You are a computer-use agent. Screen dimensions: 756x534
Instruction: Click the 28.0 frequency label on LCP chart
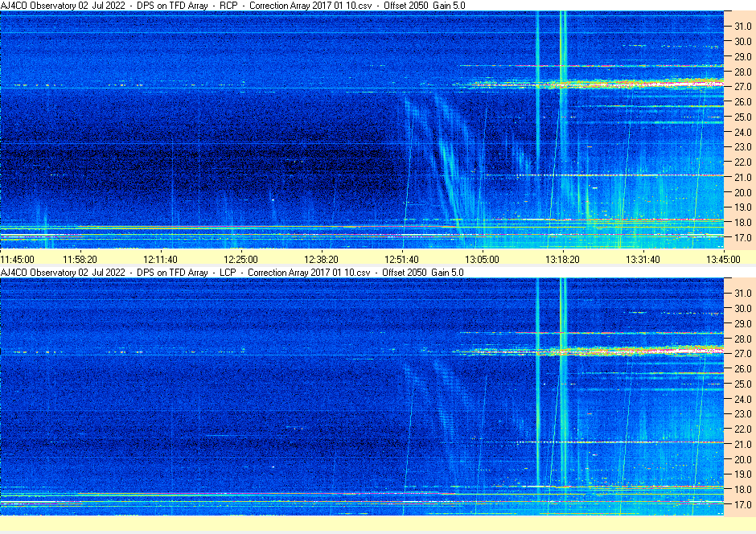click(x=743, y=339)
